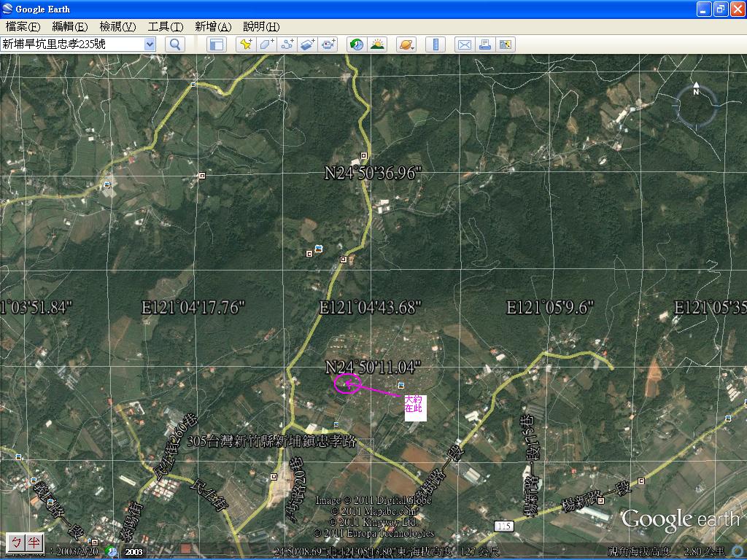Toggle sunlight across the landscape
747x560 pixels.
(377, 44)
